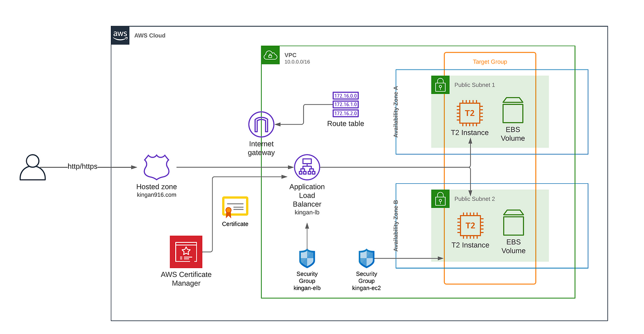Click the Internet gateway icon
Screen dimensions: 644x334
coord(261,124)
